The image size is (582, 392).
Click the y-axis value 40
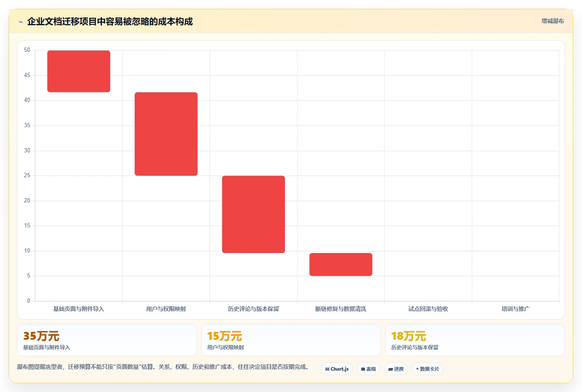pos(27,100)
